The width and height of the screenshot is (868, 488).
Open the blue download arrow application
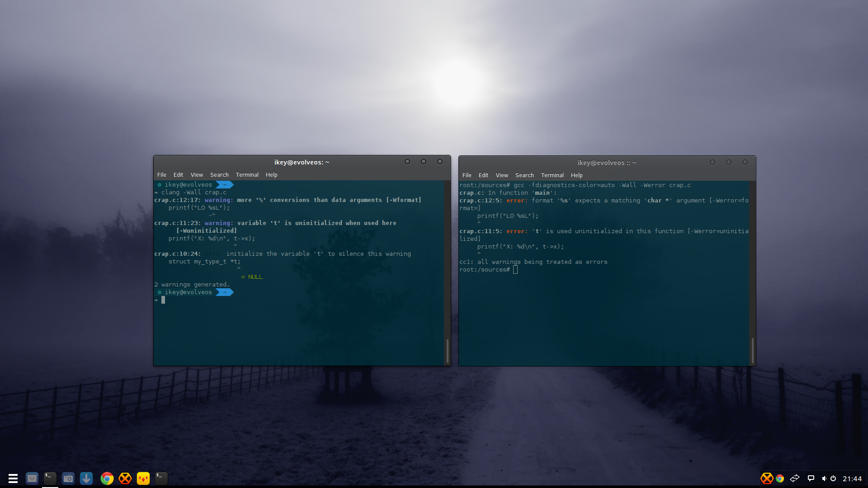click(86, 478)
